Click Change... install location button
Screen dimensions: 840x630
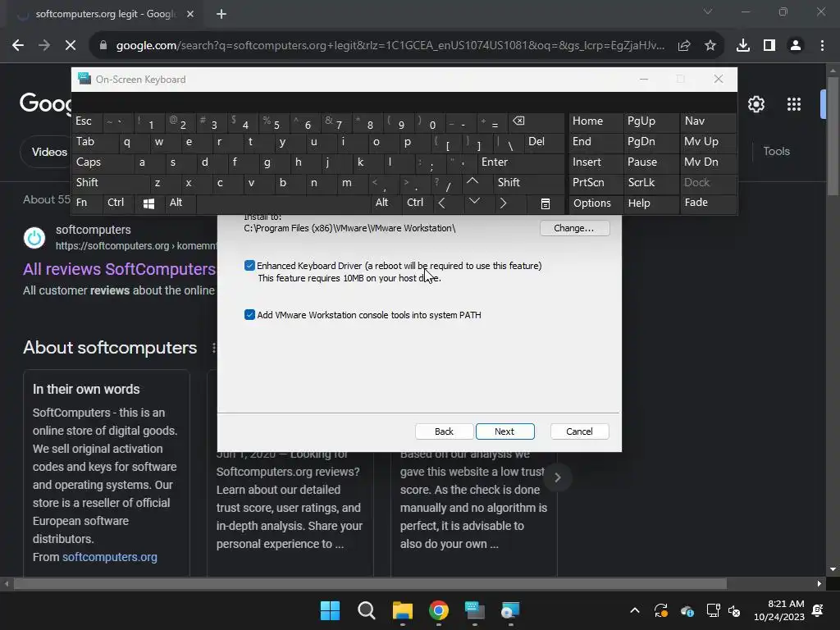coord(574,228)
